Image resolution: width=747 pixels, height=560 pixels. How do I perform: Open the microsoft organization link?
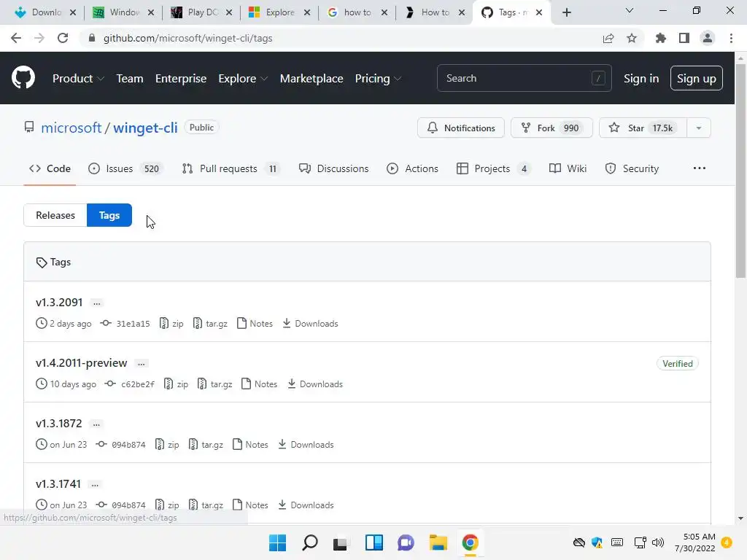pyautogui.click(x=71, y=128)
